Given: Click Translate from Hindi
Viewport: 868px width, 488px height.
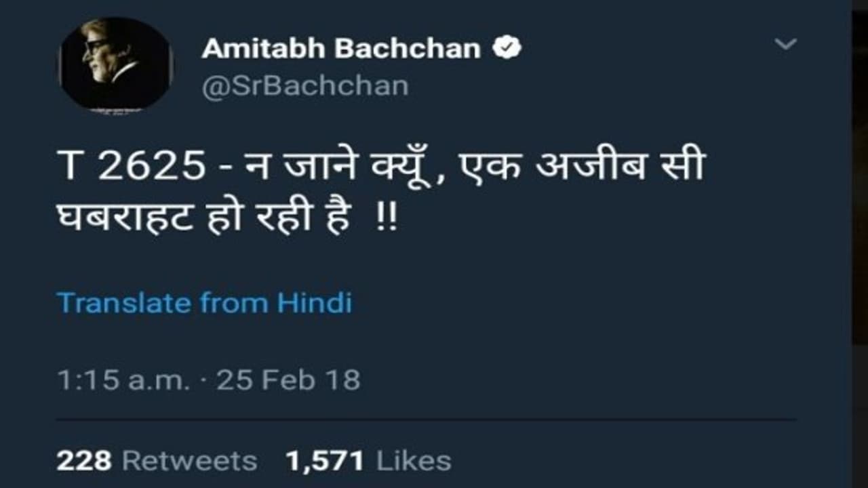Looking at the screenshot, I should coord(204,302).
